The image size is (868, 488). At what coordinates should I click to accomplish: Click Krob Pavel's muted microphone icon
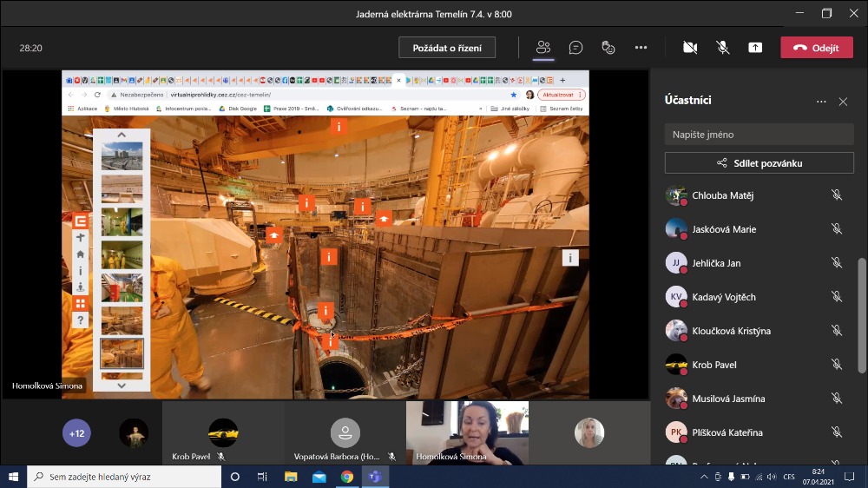(837, 365)
